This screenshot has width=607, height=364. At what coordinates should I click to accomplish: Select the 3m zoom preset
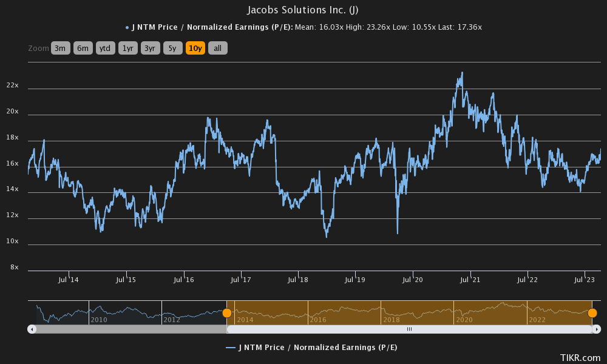[x=60, y=48]
